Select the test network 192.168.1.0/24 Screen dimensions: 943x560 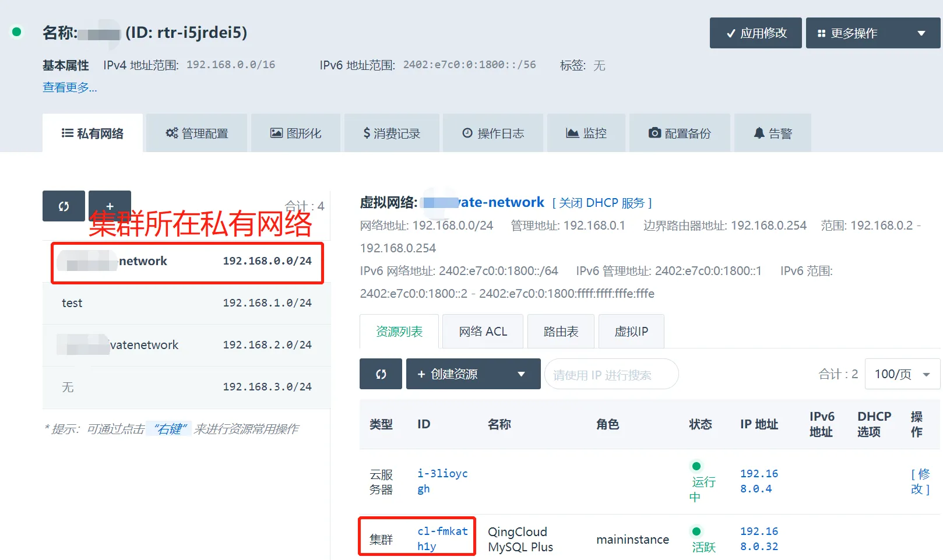point(187,303)
